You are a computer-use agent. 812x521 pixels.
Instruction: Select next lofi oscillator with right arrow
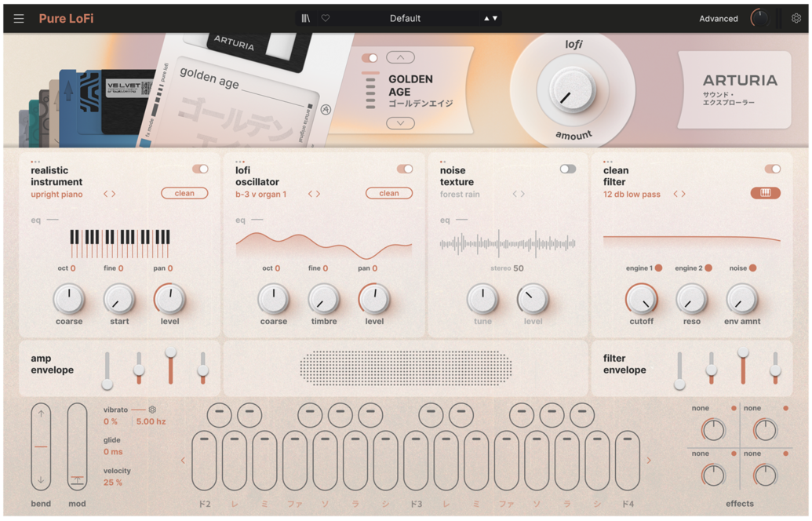point(318,194)
